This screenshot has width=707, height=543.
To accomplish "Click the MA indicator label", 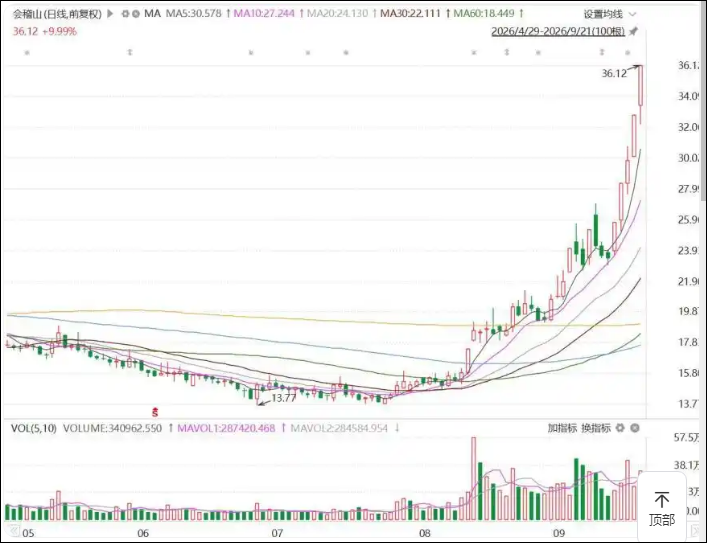I will point(152,14).
